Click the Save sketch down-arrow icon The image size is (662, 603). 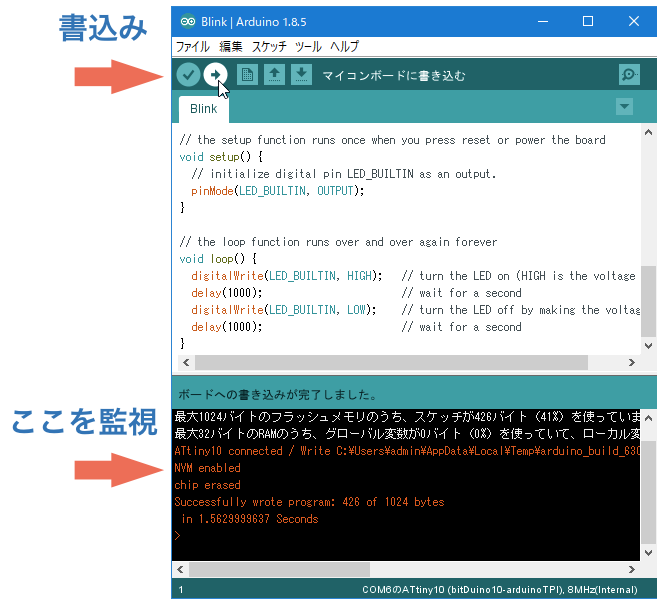coord(301,75)
